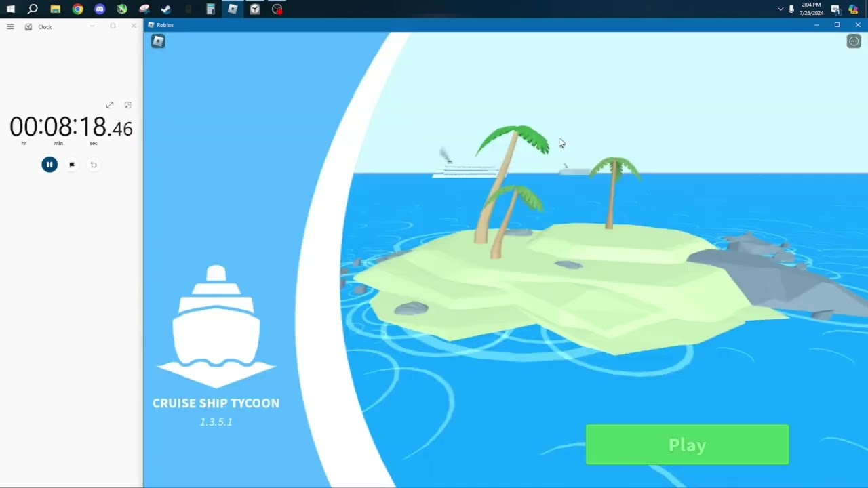
Task: Open Copilot from the taskbar corner
Action: [853, 9]
